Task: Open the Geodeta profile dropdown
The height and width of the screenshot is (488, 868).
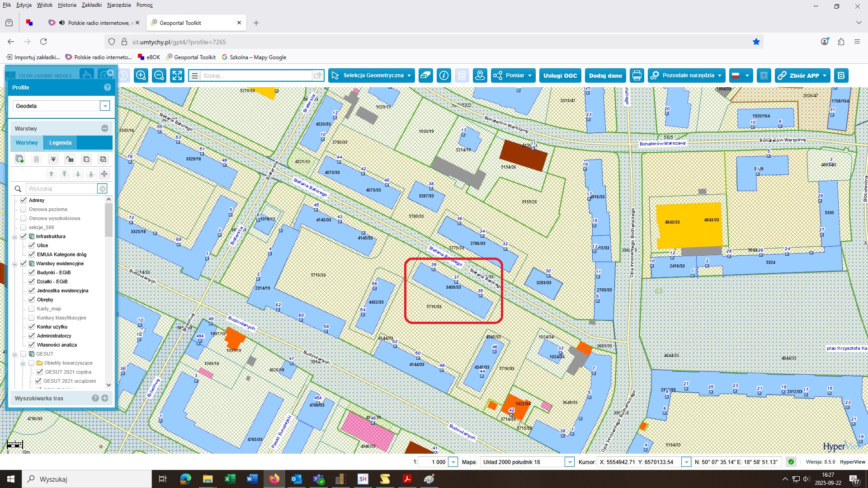Action: point(105,106)
